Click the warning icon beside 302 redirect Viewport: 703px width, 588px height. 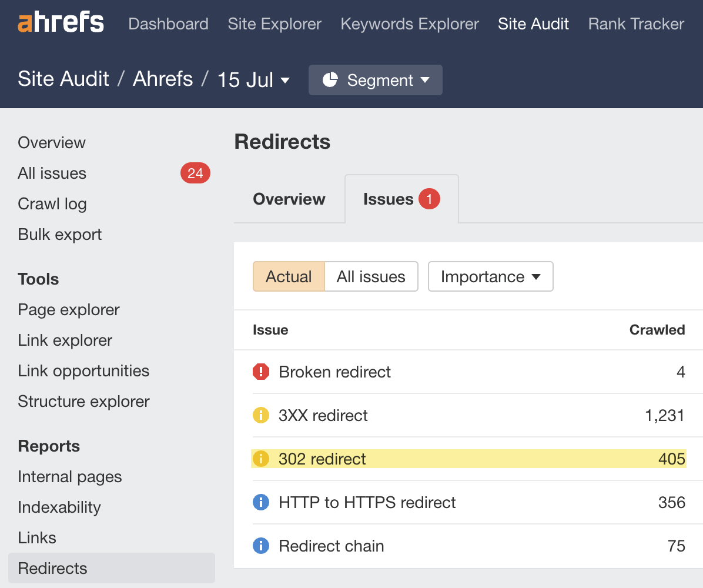[x=260, y=458]
